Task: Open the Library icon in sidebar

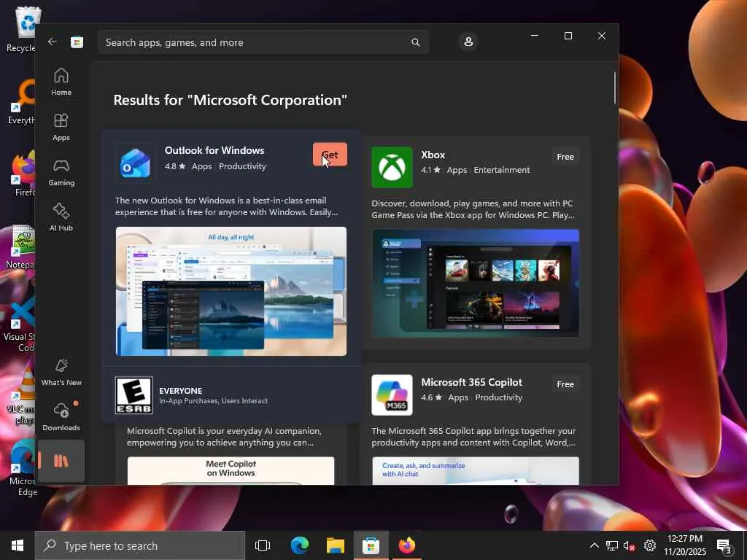Action: pos(61,461)
